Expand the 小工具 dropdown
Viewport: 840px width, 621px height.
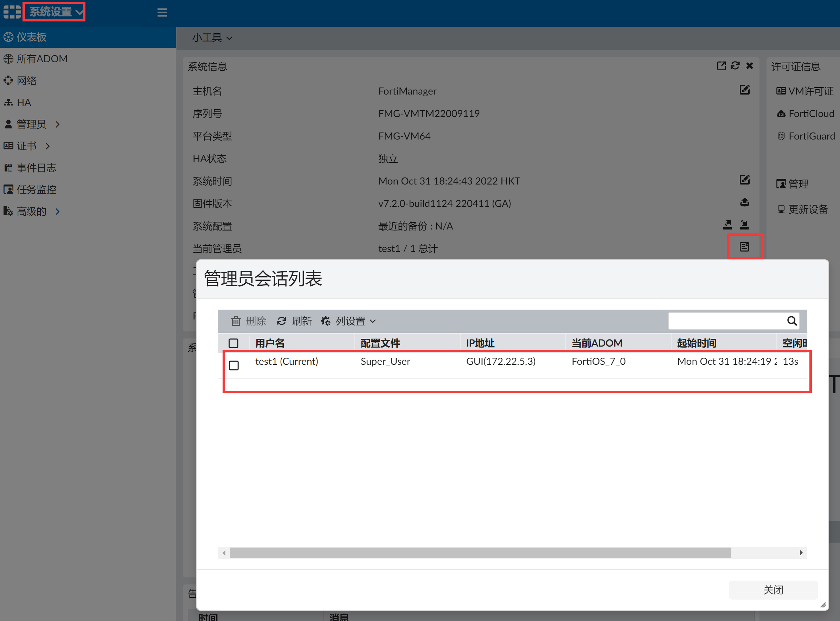[212, 38]
